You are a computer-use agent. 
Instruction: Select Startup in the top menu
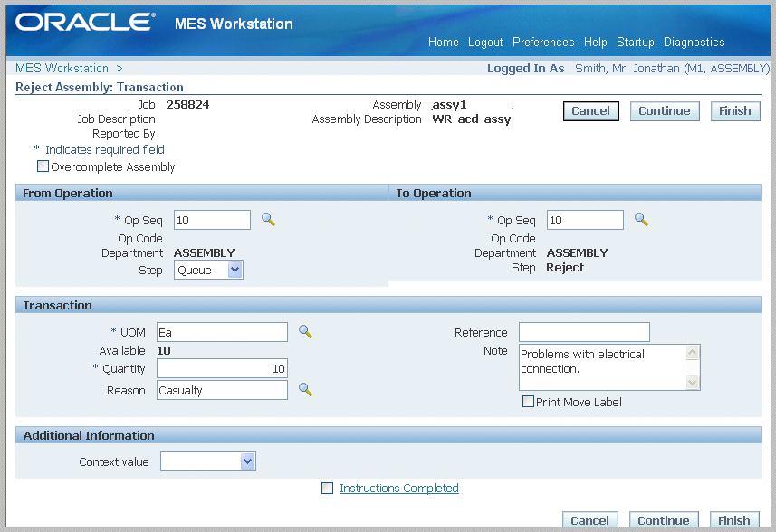pos(635,42)
